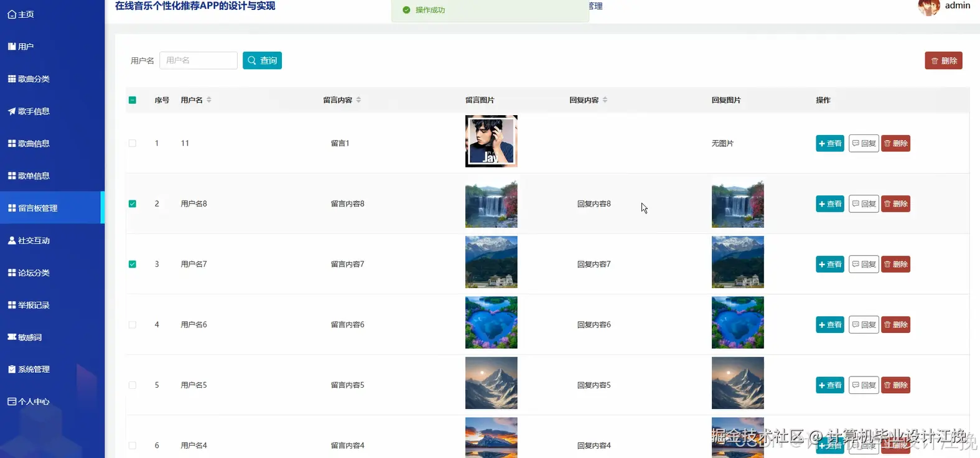Click 删除 button in 用户名7 row
Screen dimensions: 980x458
[x=896, y=264]
